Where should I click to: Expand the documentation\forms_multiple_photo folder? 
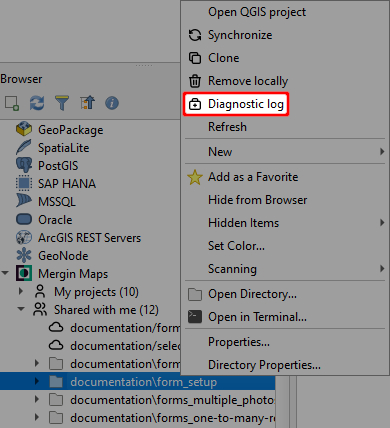(x=37, y=399)
